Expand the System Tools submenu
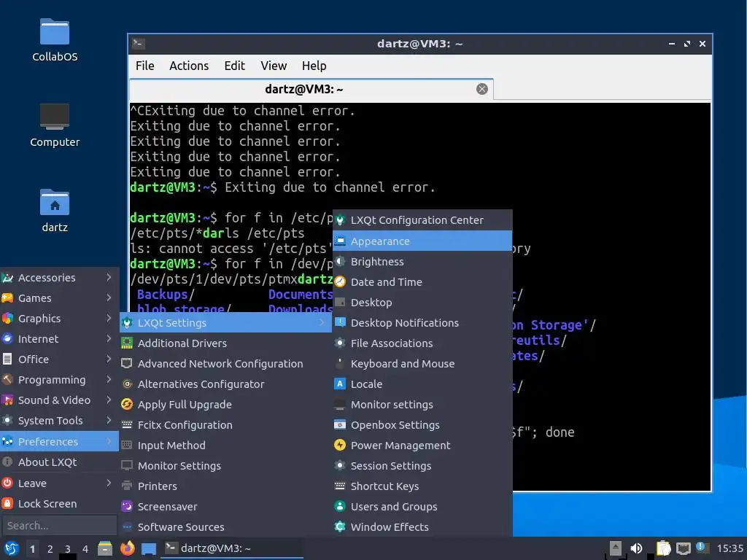 (59, 421)
